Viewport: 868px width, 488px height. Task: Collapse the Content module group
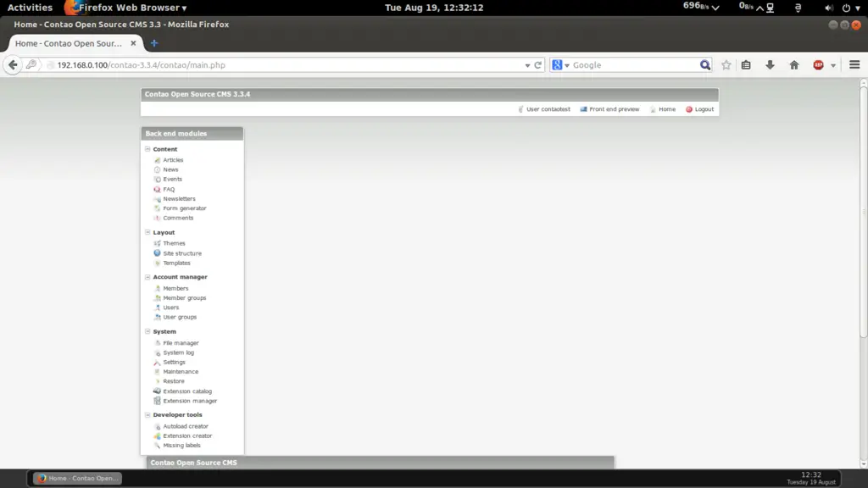point(147,149)
